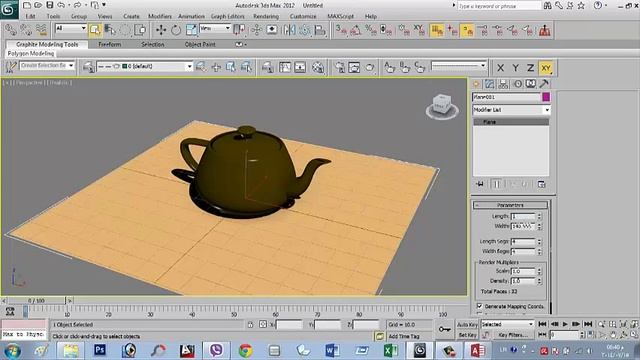The width and height of the screenshot is (640, 360).
Task: Toggle Spinner Snap
Action: [386, 30]
